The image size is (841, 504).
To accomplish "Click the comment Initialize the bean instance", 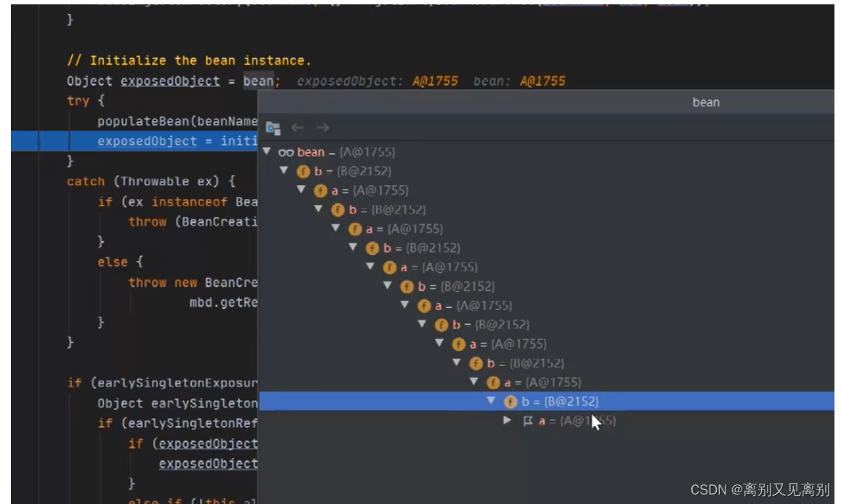I will click(189, 60).
